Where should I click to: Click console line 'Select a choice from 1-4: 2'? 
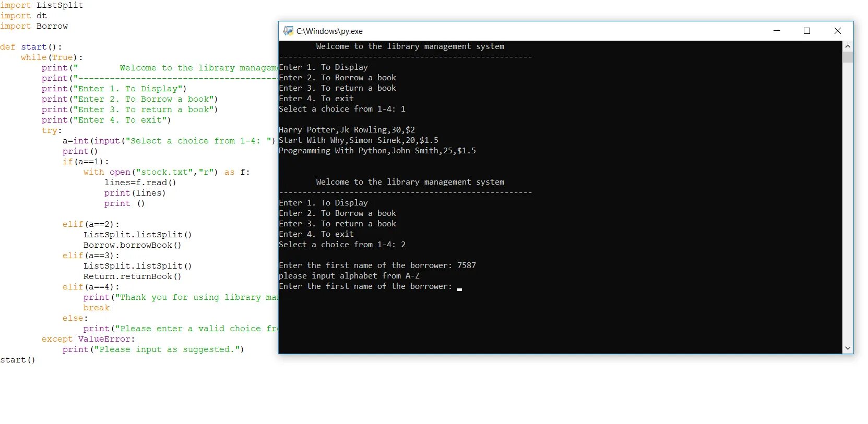tap(342, 245)
